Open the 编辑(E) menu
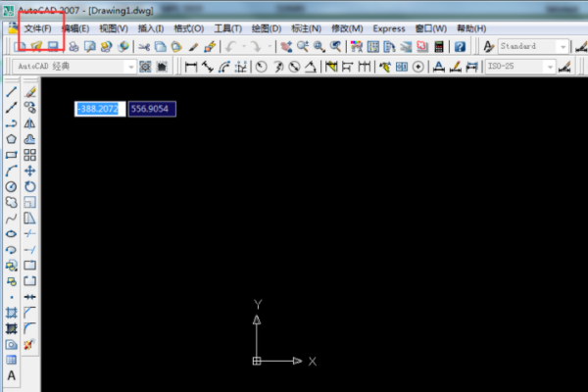 pyautogui.click(x=75, y=28)
